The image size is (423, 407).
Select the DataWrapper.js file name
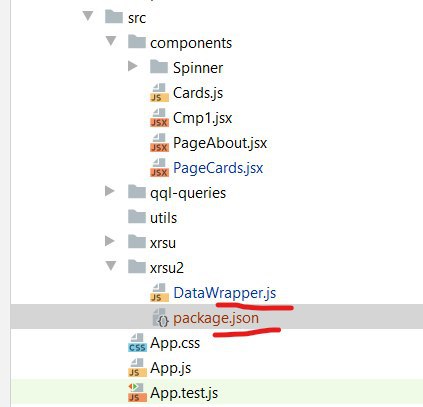point(225,293)
